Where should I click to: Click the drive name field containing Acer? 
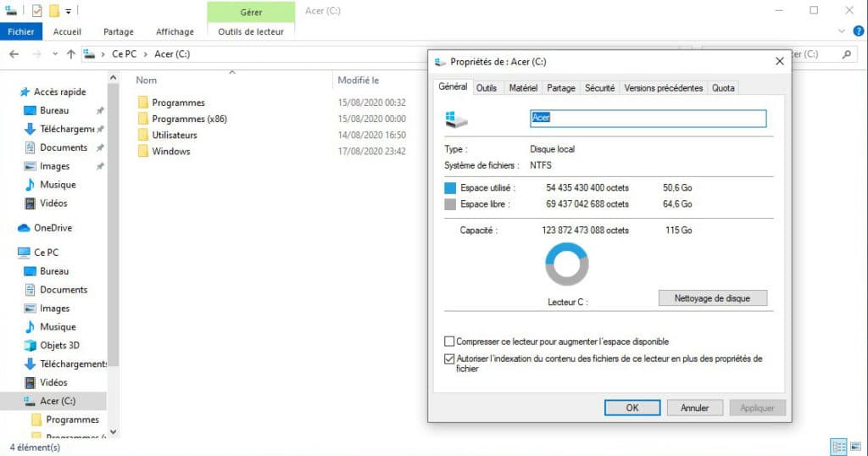648,118
